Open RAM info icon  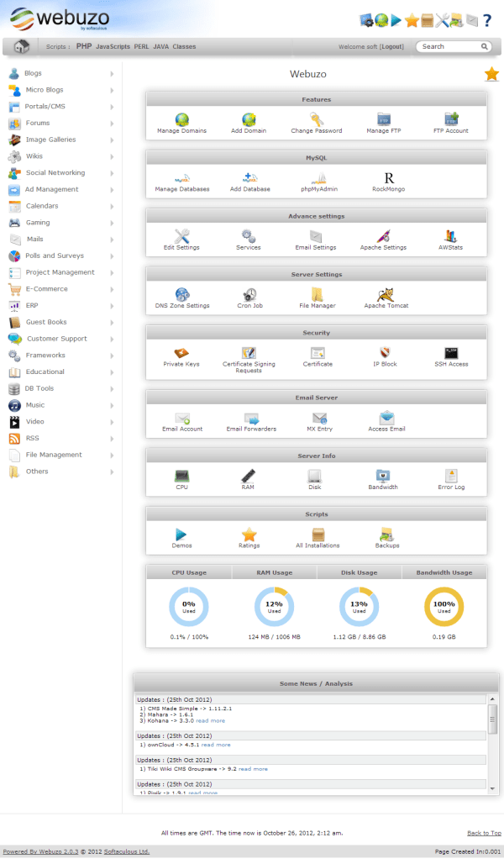pos(248,476)
